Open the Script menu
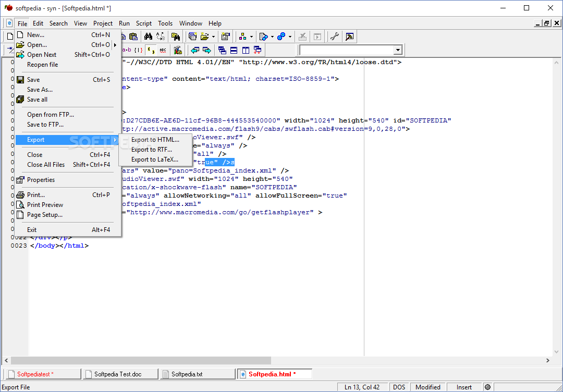Viewport: 563px width, 392px height. (144, 23)
